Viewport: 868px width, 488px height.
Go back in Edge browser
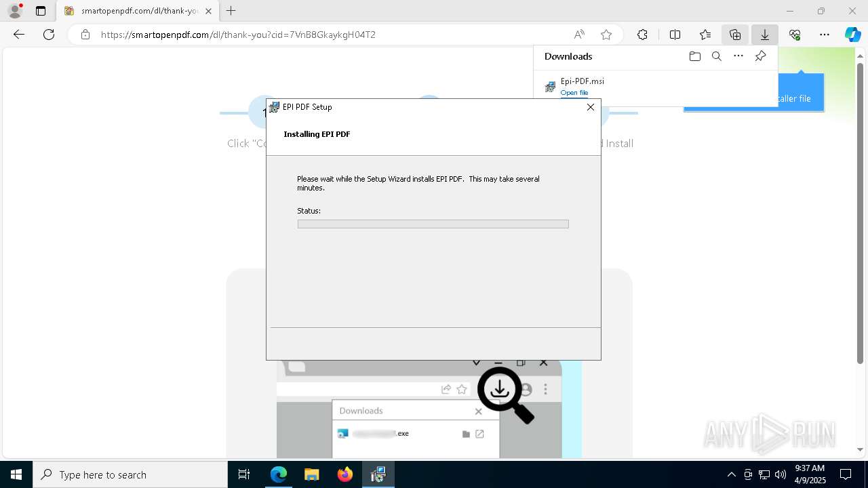point(19,35)
